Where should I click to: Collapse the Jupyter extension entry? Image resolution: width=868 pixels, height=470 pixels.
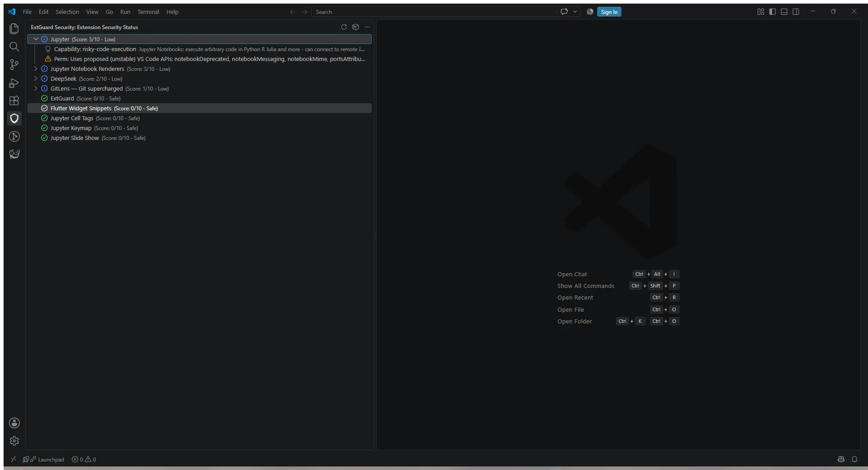[x=36, y=39]
